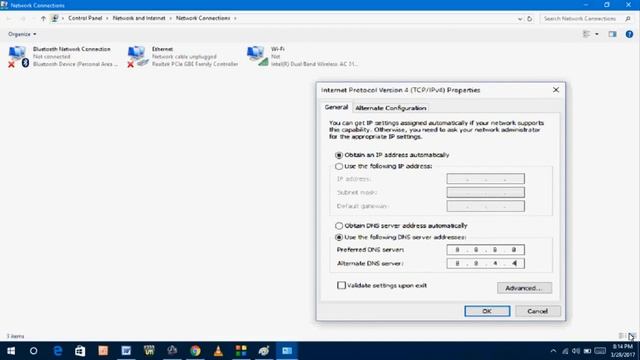Image resolution: width=640 pixels, height=360 pixels.
Task: Focus the Preferred DNS server field
Action: coord(485,249)
